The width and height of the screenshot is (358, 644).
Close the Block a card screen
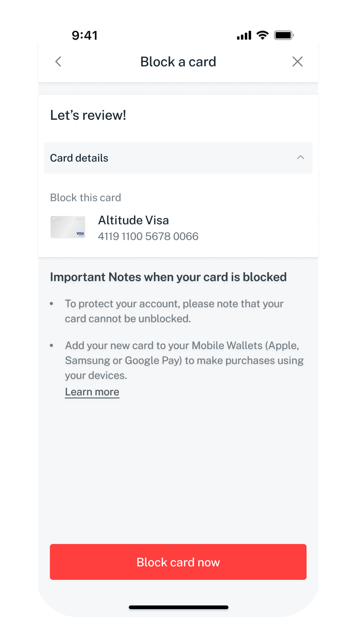(297, 62)
